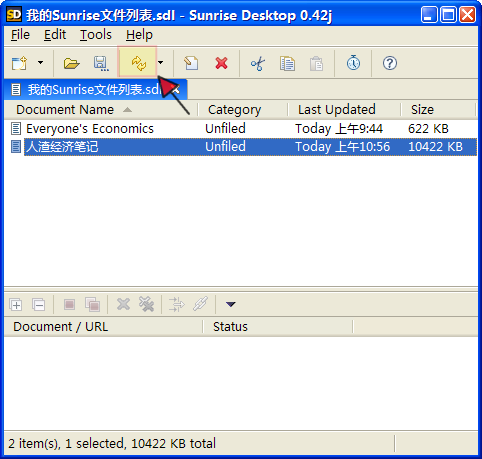Open the Help menu
482x459 pixels.
pyautogui.click(x=139, y=35)
